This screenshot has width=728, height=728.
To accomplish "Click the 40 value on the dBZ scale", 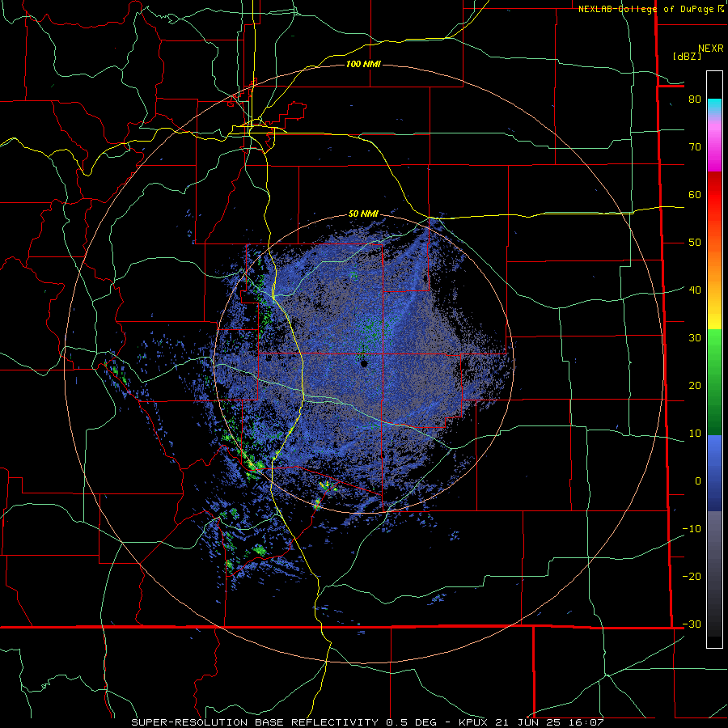I will (x=695, y=290).
